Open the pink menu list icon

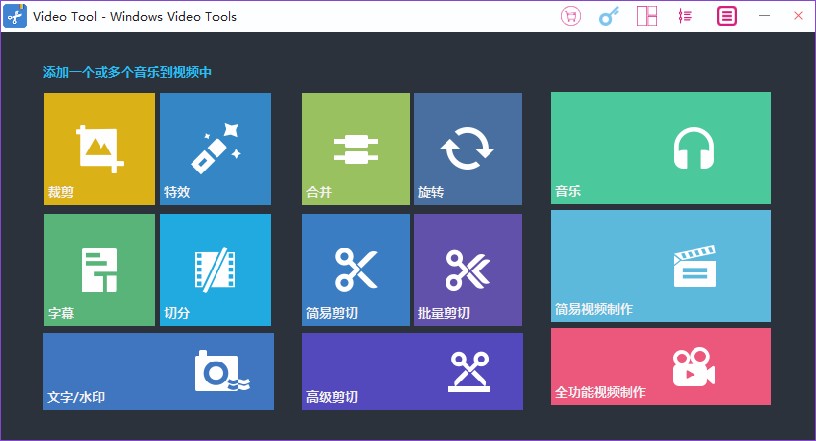726,16
